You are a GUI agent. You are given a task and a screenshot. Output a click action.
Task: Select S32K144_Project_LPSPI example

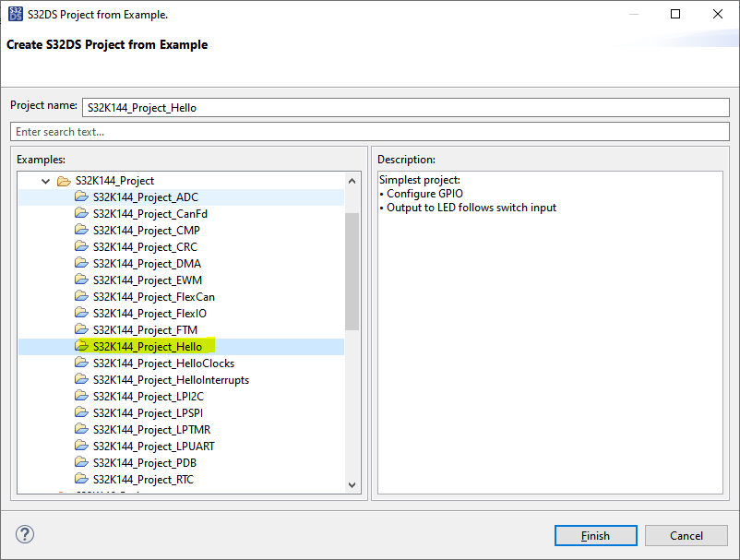[x=148, y=412]
